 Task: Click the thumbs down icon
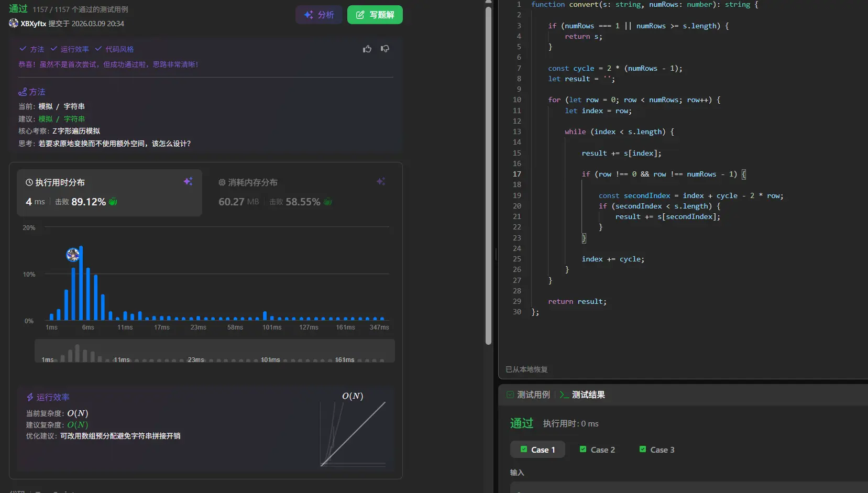point(385,49)
